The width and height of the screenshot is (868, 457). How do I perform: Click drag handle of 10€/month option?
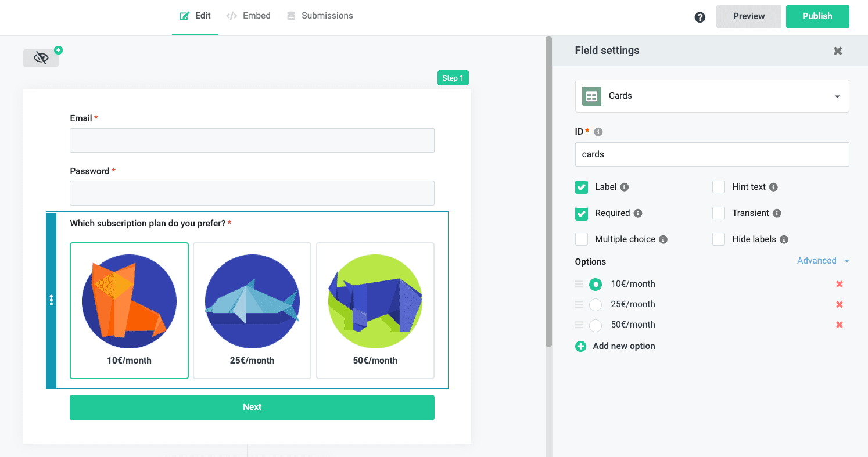pyautogui.click(x=579, y=284)
